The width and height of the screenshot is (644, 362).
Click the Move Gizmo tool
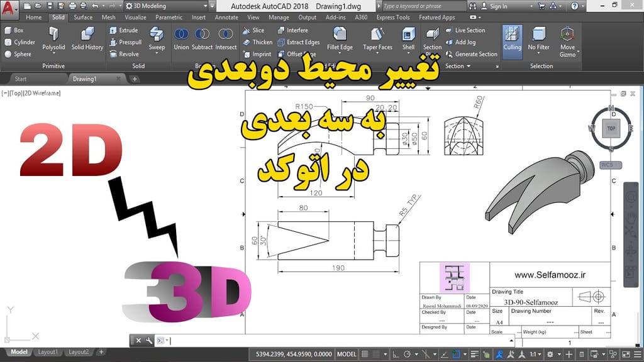pyautogui.click(x=567, y=41)
